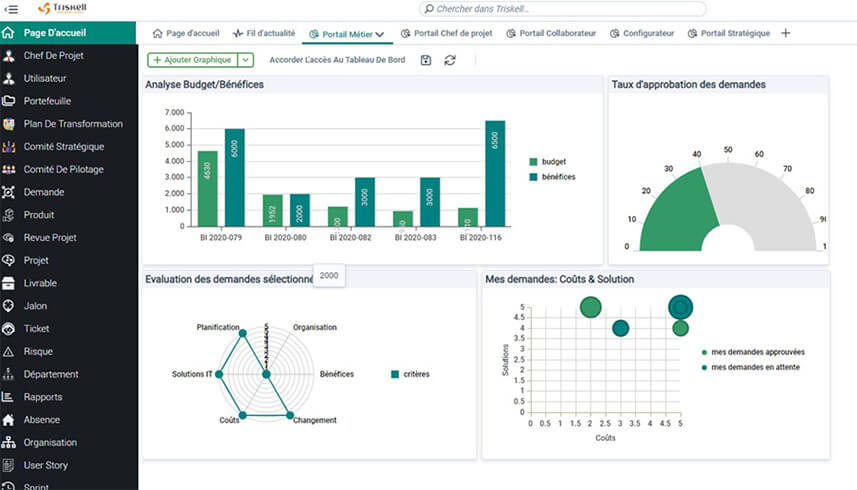Open the Demande sidebar icon

tap(8, 192)
